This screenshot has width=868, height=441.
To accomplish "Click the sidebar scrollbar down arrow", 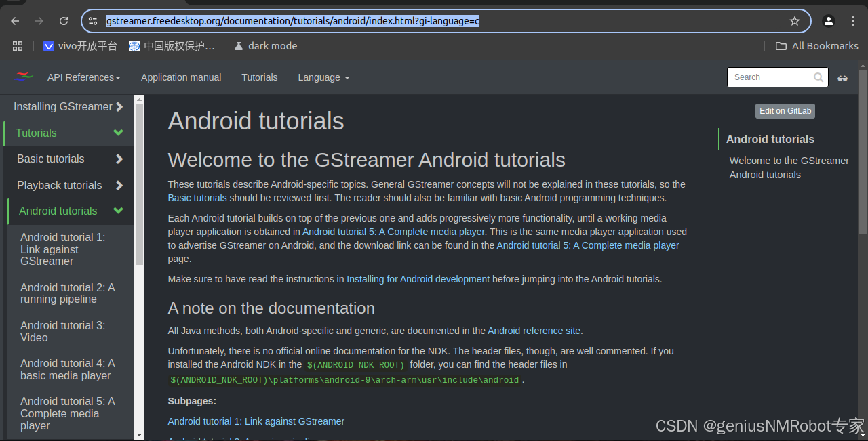I will pyautogui.click(x=139, y=435).
